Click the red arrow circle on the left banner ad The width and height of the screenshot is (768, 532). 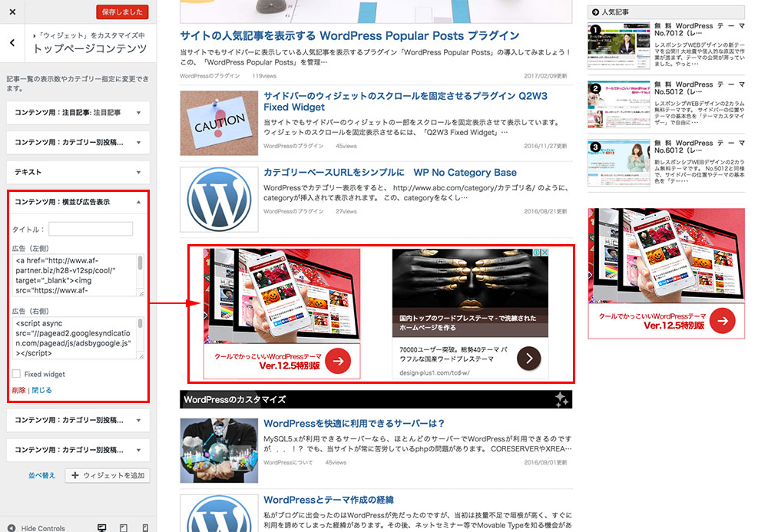(x=338, y=362)
